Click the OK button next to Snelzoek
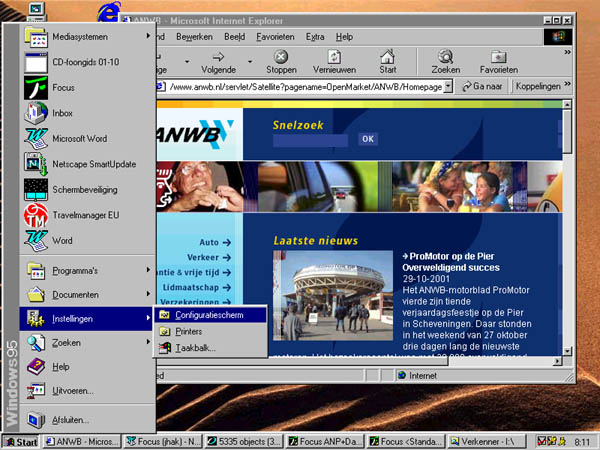 pyautogui.click(x=367, y=139)
